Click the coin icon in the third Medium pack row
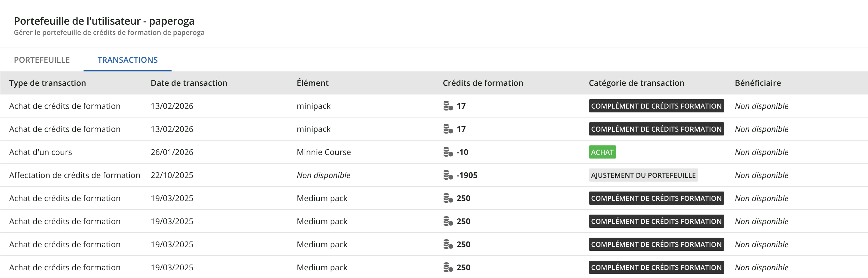The height and width of the screenshot is (278, 868). tap(448, 244)
